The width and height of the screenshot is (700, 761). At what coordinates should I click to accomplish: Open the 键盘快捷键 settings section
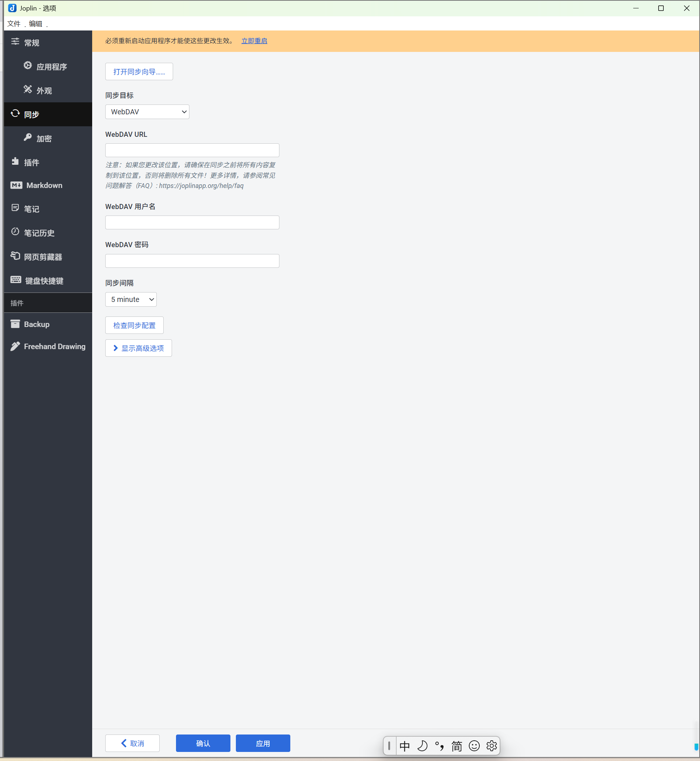48,280
